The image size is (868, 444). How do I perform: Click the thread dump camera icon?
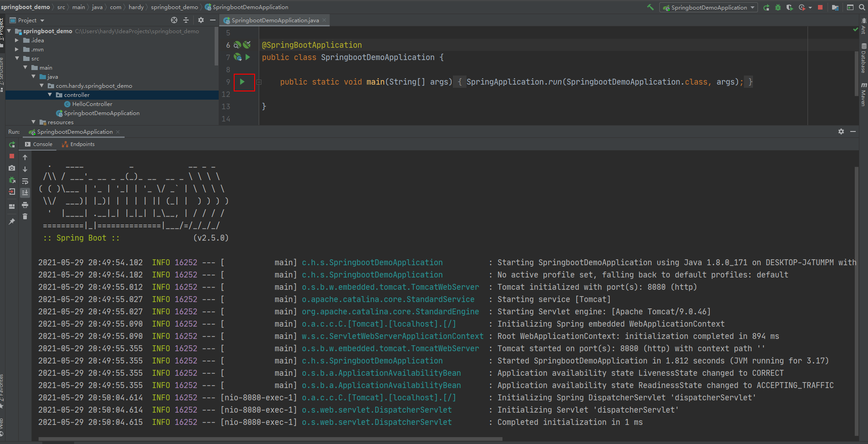(x=12, y=168)
